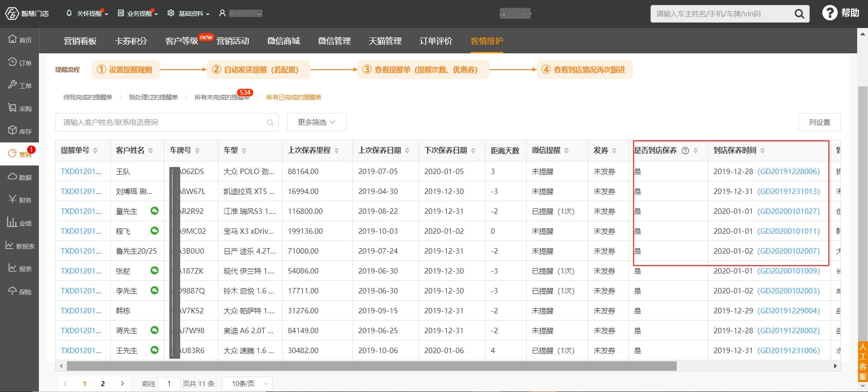
Task: Sort by 提醒单号 column
Action: coord(95,151)
